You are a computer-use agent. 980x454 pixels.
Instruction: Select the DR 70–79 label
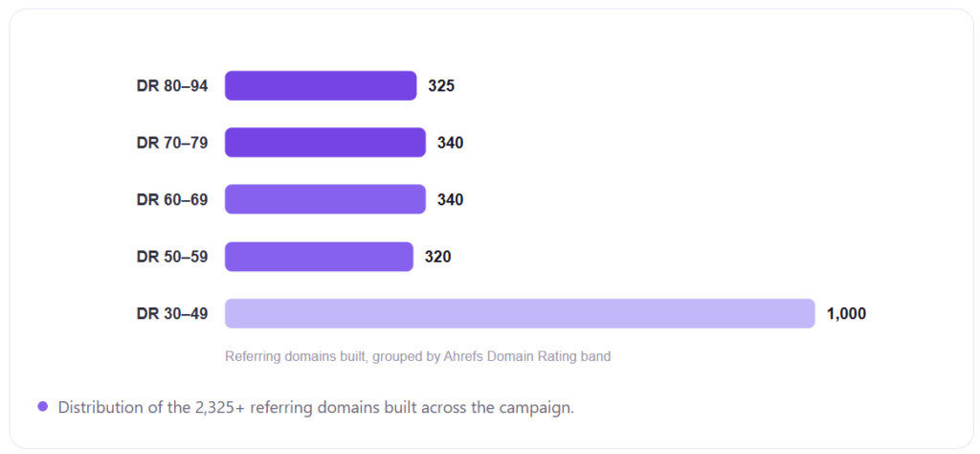click(172, 144)
